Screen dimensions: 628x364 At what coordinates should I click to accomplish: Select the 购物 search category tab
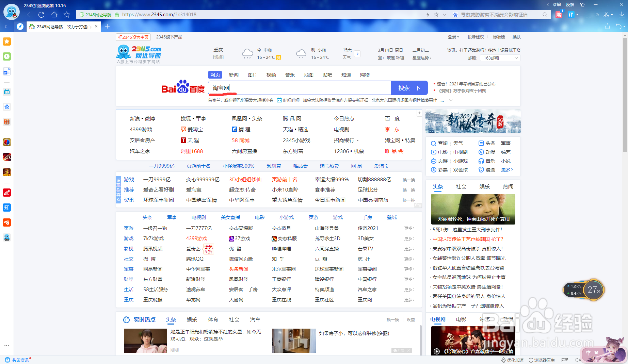click(x=365, y=75)
